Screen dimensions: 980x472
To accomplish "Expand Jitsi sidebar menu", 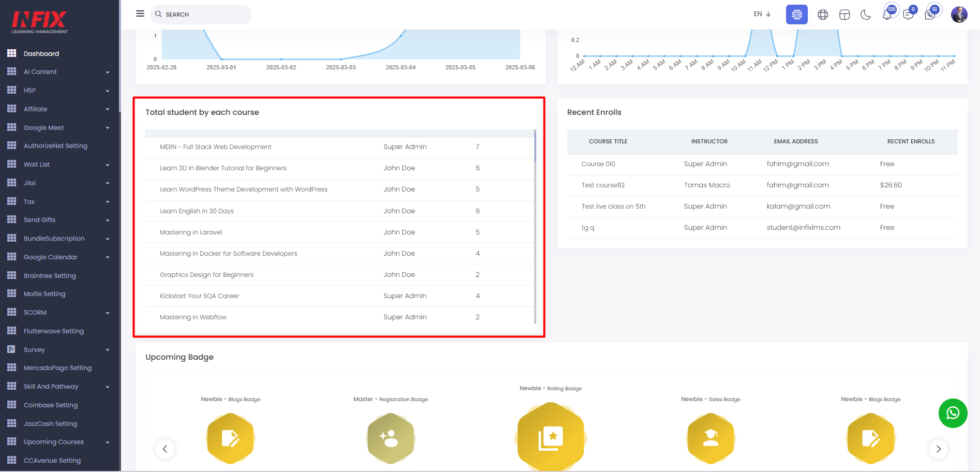I will 59,183.
